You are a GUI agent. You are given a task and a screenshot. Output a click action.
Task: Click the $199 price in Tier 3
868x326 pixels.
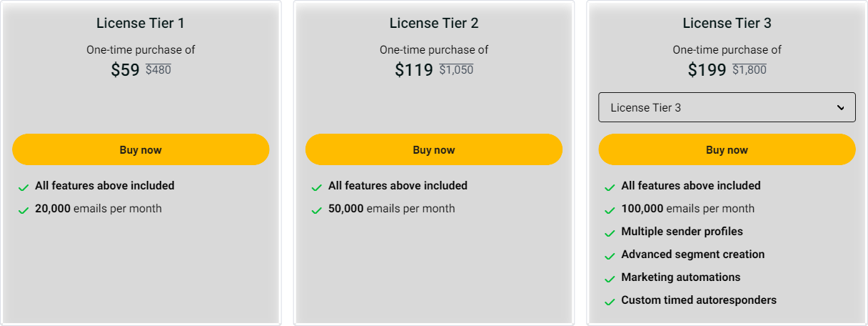pyautogui.click(x=707, y=70)
